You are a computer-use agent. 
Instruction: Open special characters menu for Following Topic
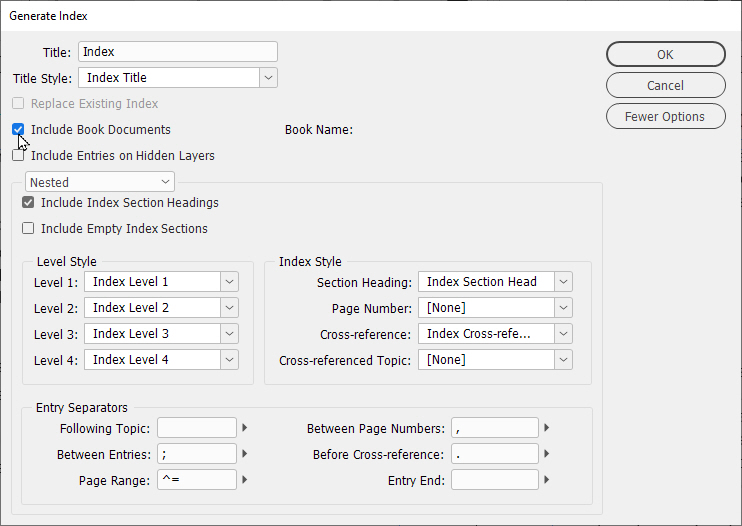coord(245,428)
